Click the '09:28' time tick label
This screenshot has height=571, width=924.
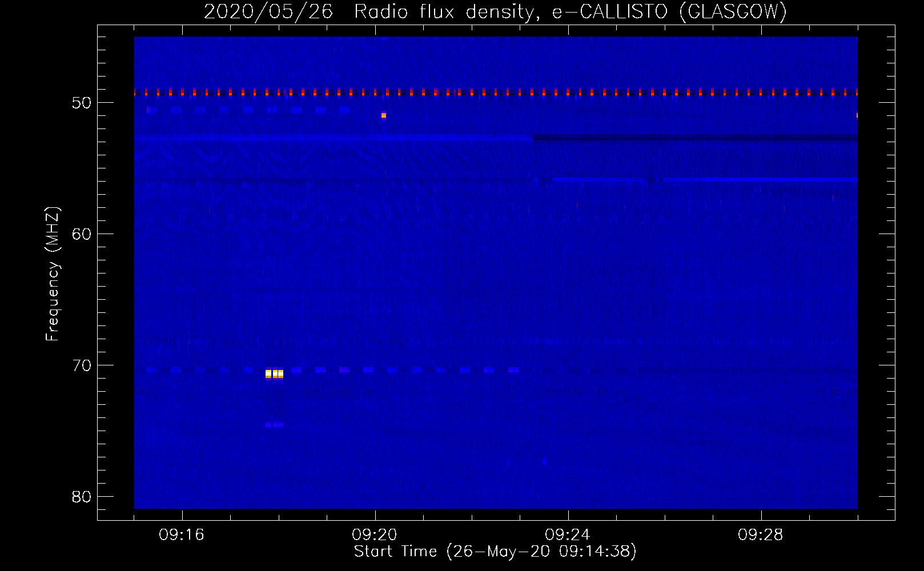coord(761,535)
